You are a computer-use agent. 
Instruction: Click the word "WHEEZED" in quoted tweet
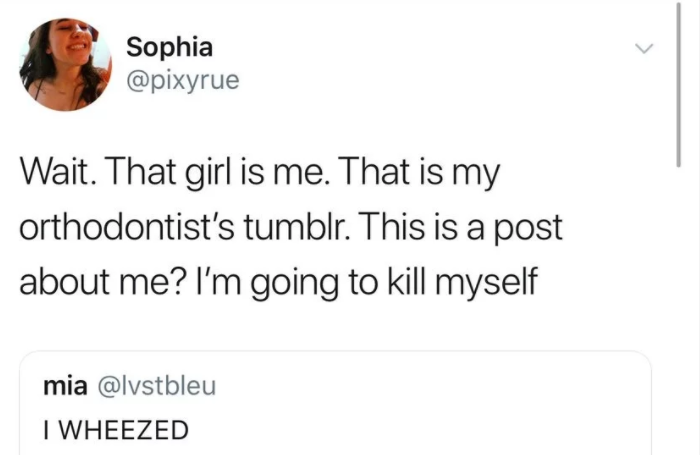coord(124,430)
